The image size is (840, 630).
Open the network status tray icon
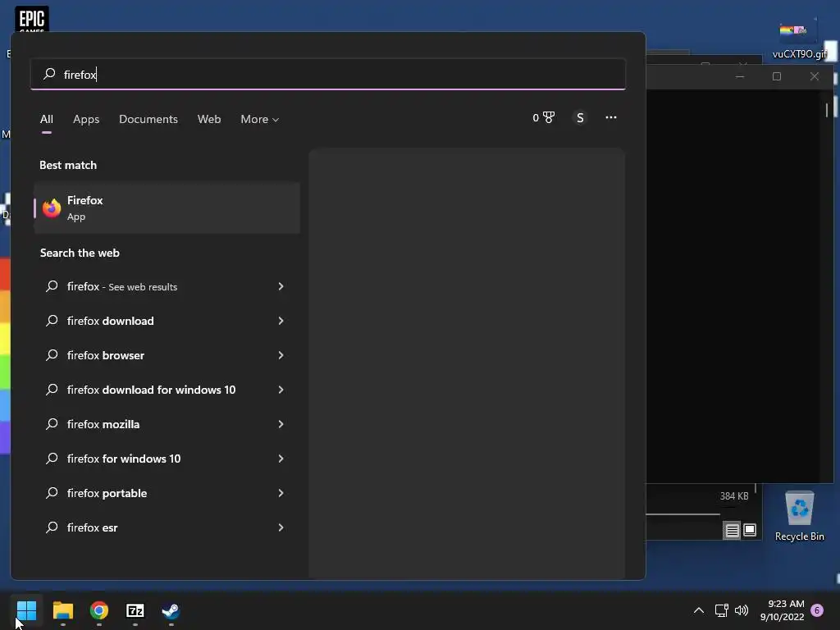point(722,610)
